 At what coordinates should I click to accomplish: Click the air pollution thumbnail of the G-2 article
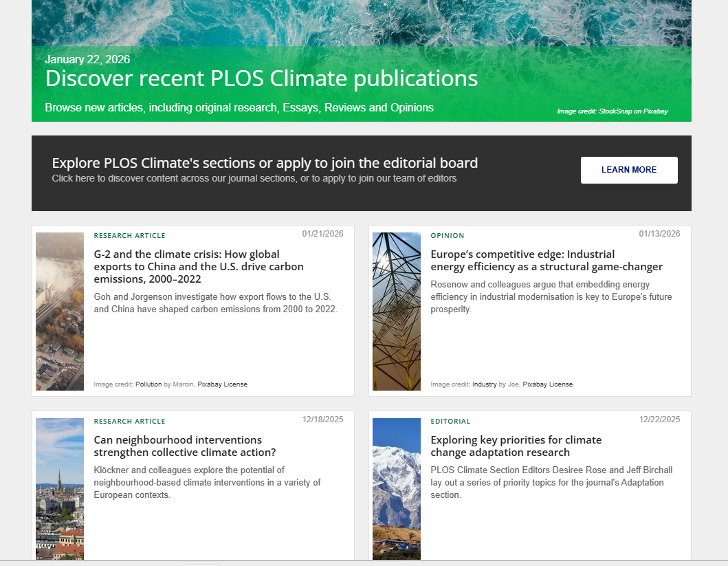pyautogui.click(x=60, y=311)
